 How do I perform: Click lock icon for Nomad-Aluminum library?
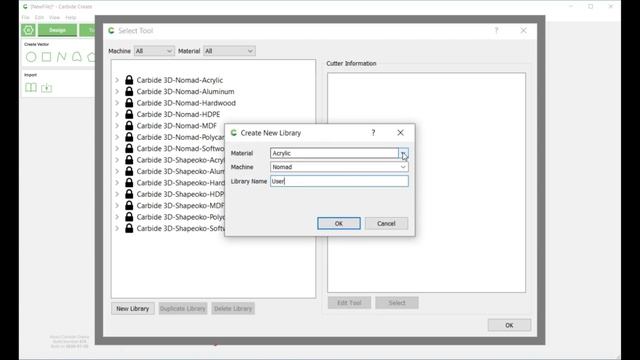pos(129,91)
